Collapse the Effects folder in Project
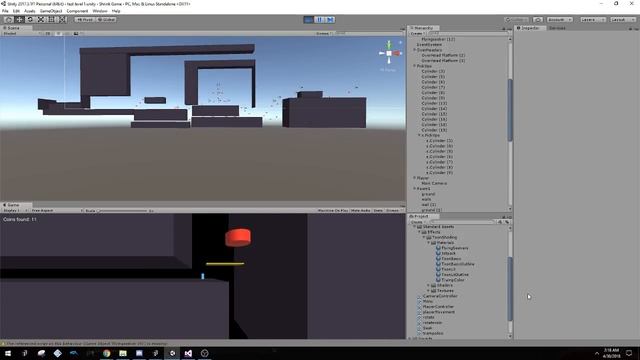 click(419, 232)
